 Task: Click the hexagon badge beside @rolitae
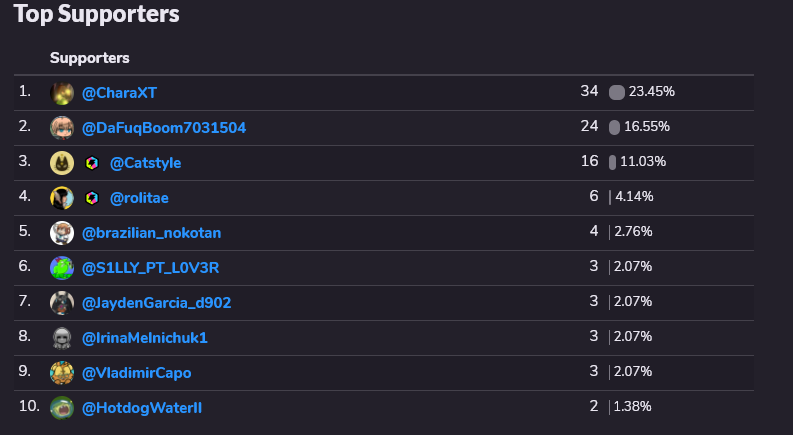(x=92, y=198)
